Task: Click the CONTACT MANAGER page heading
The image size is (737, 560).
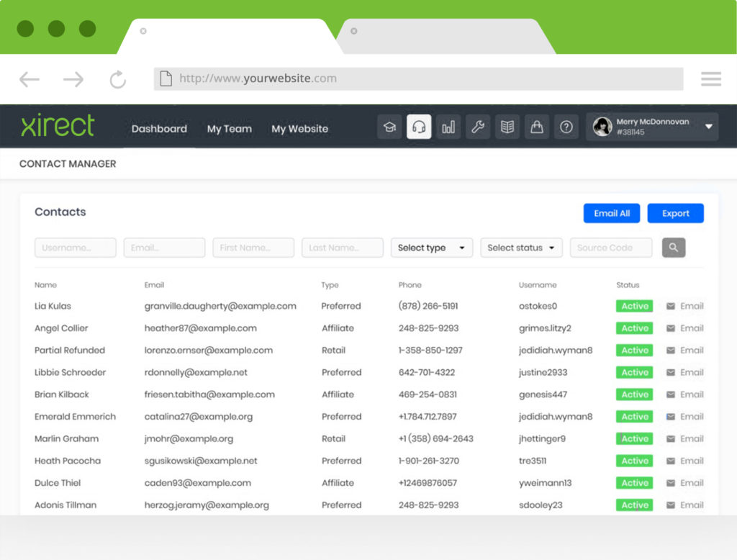Action: (x=68, y=163)
